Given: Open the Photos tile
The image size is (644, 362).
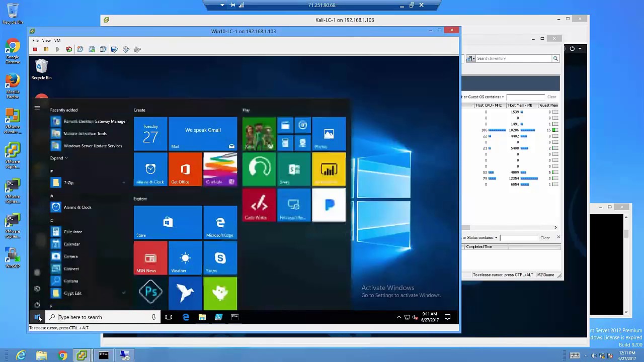Looking at the screenshot, I should 329,134.
